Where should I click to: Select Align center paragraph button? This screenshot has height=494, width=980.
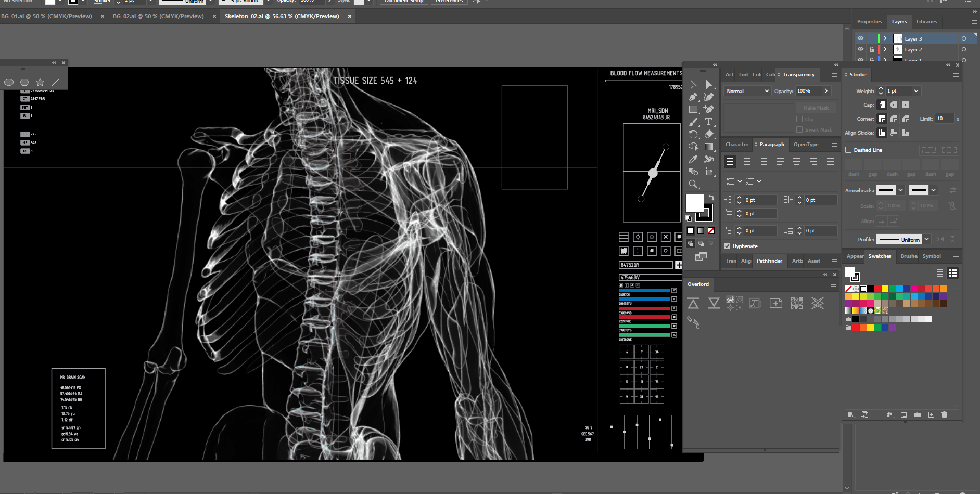click(x=747, y=162)
